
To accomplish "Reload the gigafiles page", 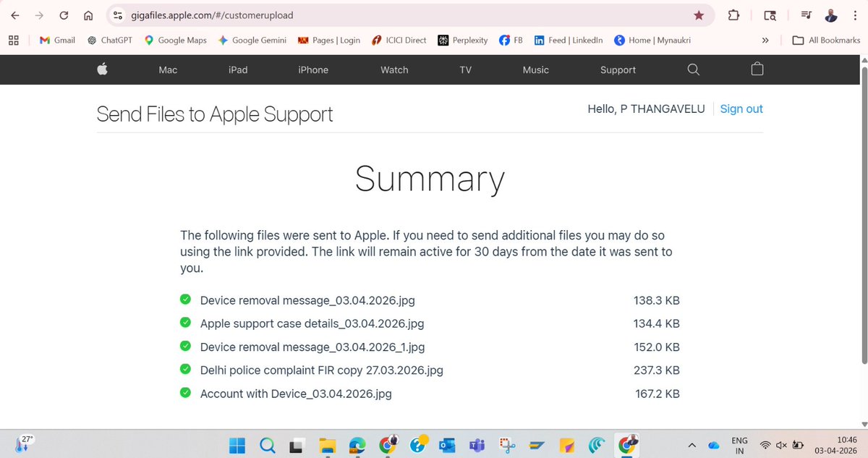I will [x=64, y=15].
